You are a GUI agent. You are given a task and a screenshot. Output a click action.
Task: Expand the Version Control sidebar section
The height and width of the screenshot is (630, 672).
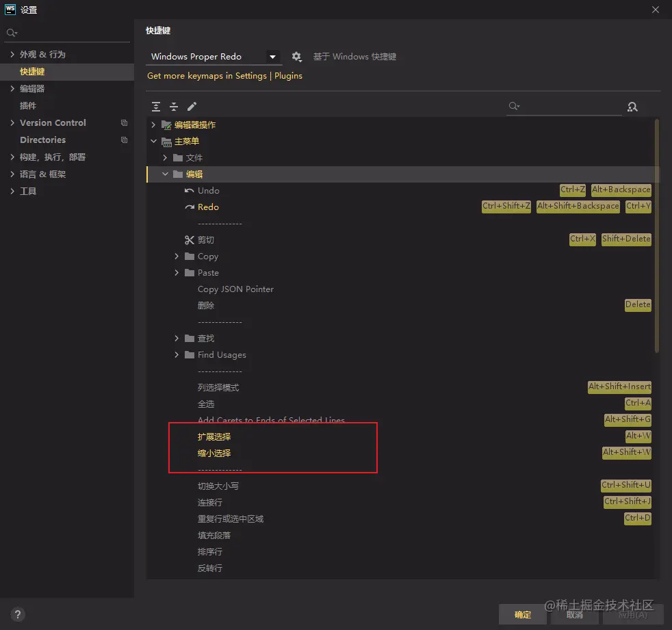pos(12,123)
